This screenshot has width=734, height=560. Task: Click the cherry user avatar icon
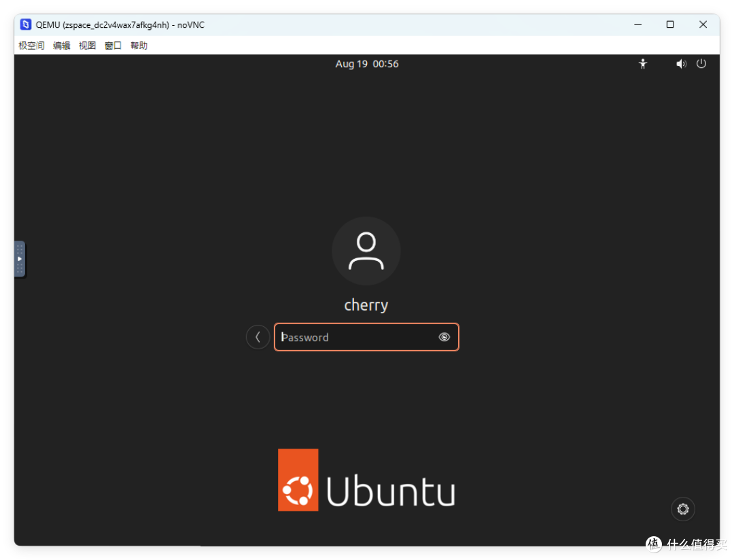366,250
